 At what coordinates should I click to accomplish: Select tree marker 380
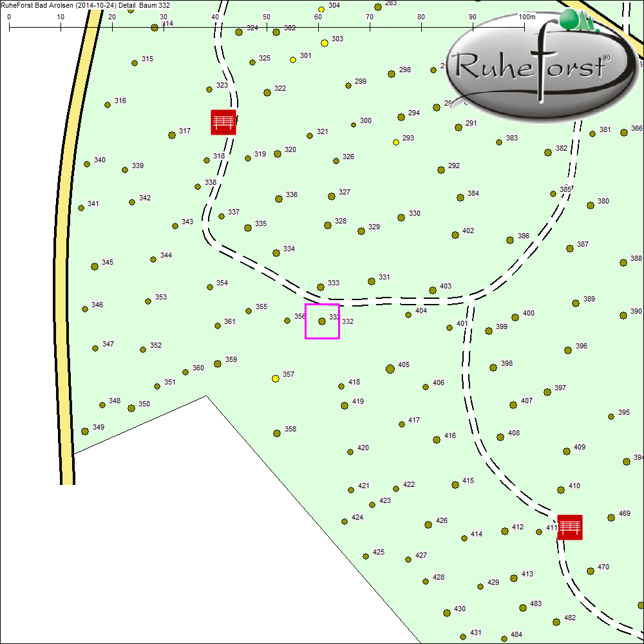[591, 205]
